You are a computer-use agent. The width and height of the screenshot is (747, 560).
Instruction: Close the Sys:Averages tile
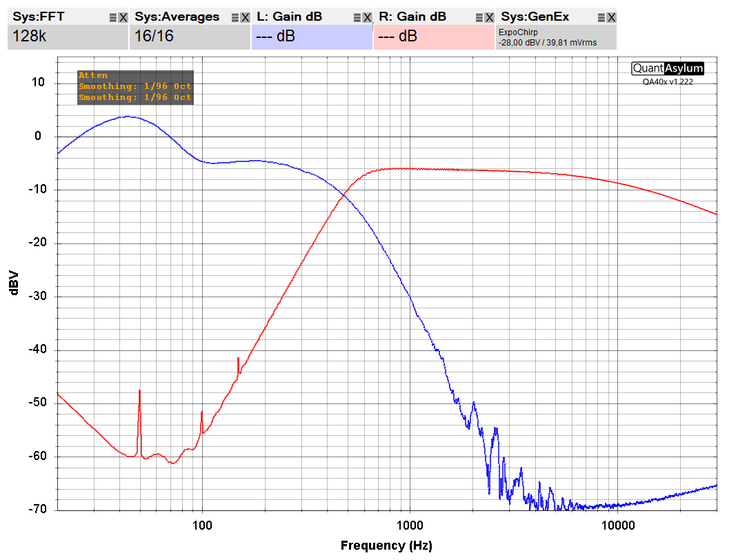point(246,18)
